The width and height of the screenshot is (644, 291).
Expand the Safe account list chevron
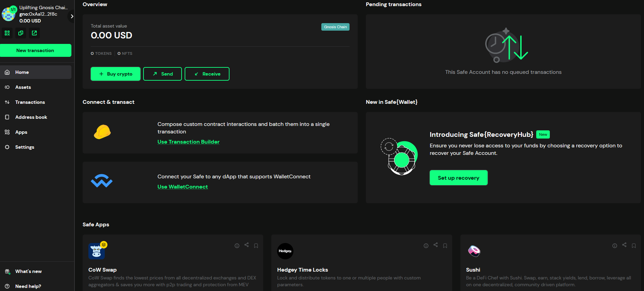click(x=72, y=16)
